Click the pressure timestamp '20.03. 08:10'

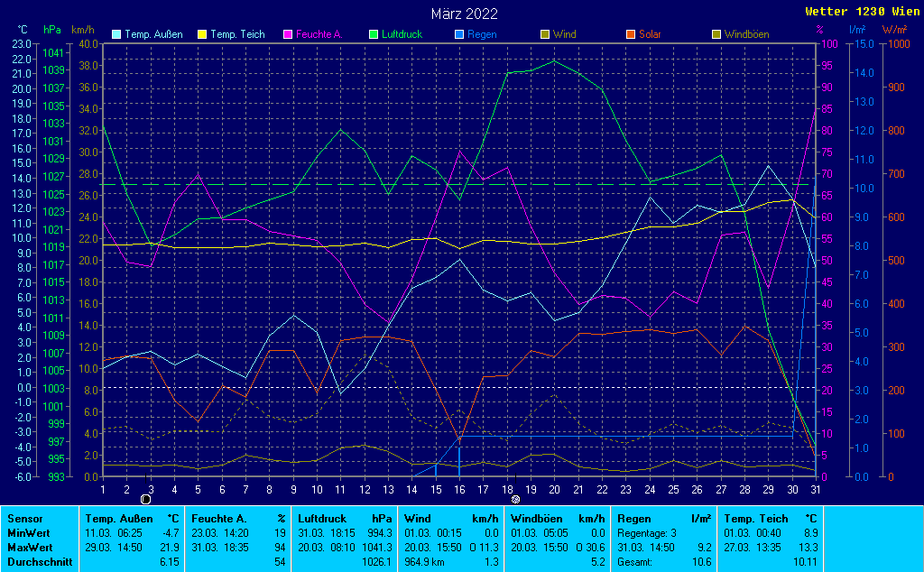click(x=327, y=548)
